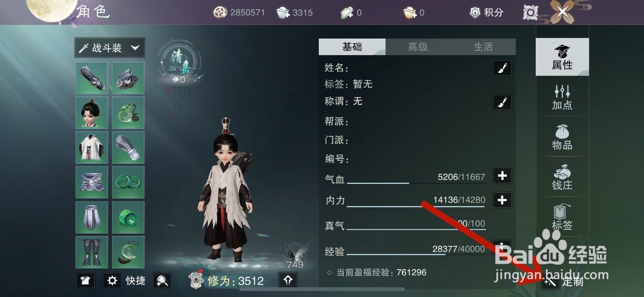Click the 定制 customize button
Image resolution: width=644 pixels, height=297 pixels.
coord(563,282)
